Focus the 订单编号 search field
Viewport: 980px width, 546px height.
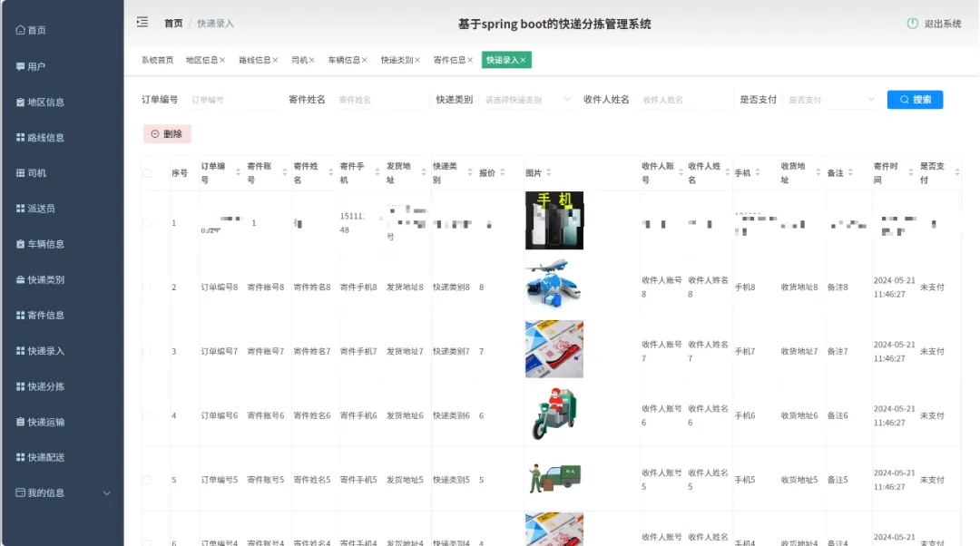point(232,100)
